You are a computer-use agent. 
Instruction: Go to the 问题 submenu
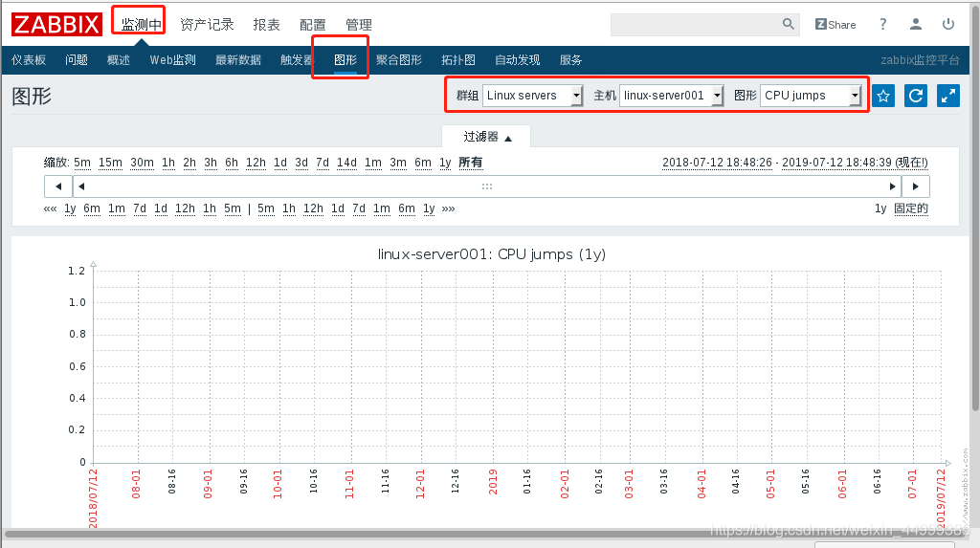click(77, 60)
